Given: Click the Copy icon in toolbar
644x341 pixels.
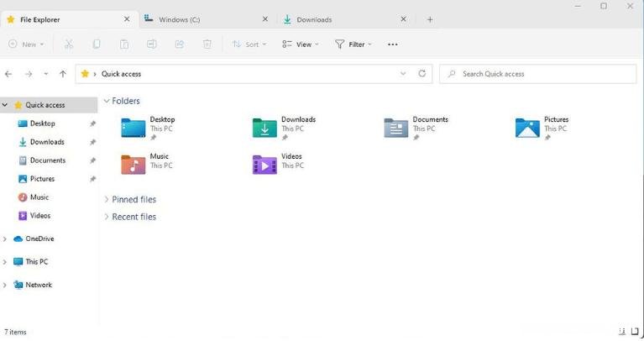Looking at the screenshot, I should point(97,44).
